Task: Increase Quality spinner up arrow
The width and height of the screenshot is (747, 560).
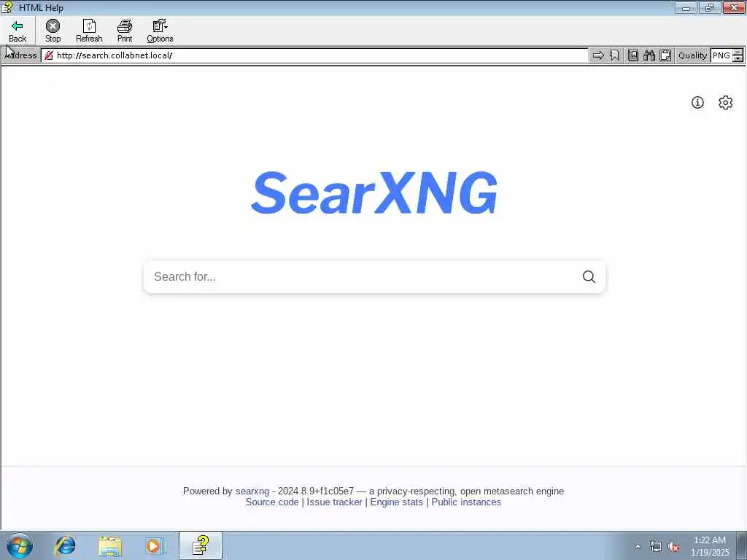Action: 738,52
